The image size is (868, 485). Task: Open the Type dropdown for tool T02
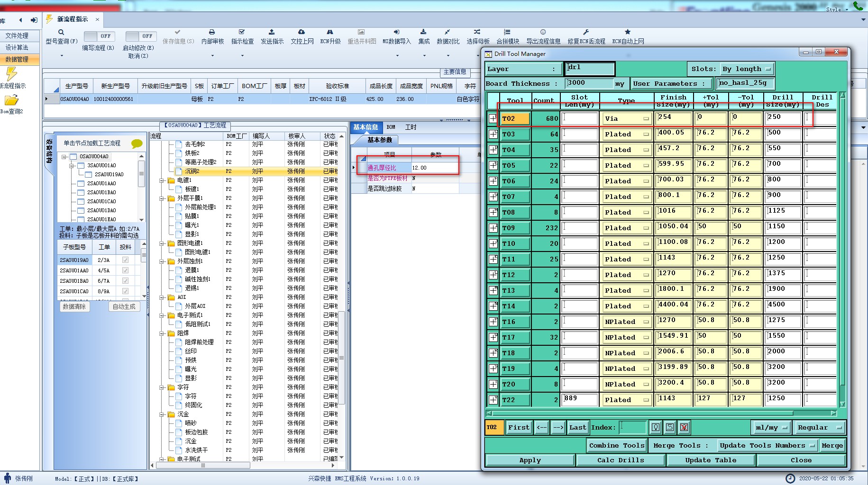point(646,119)
